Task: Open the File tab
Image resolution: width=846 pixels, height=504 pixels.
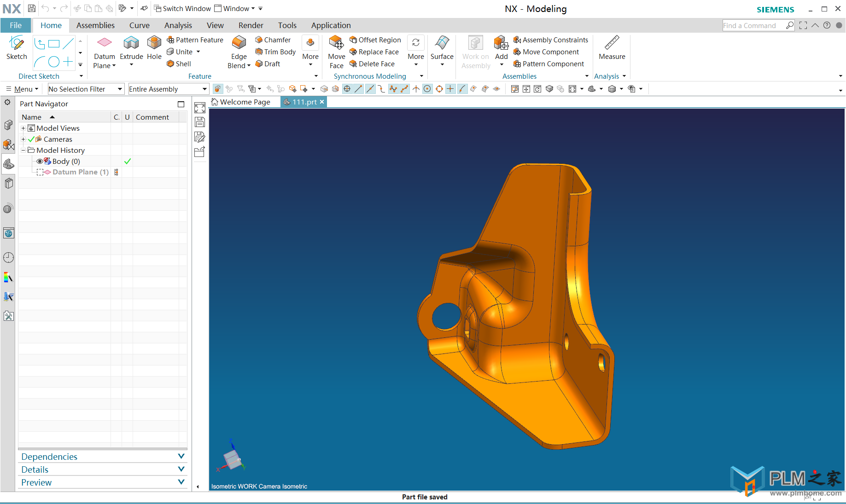Action: pyautogui.click(x=16, y=25)
